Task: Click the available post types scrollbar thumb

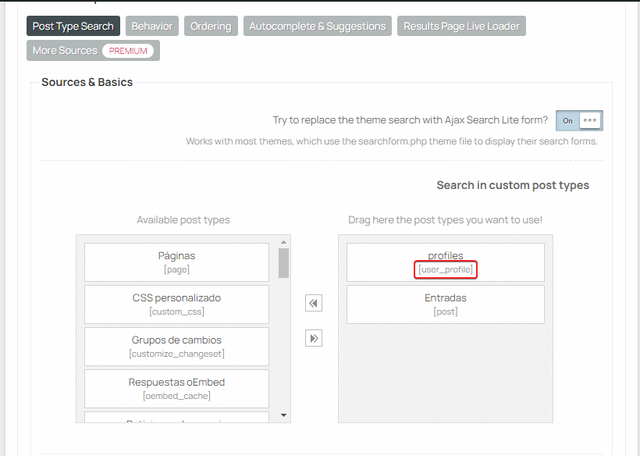Action: tap(284, 263)
